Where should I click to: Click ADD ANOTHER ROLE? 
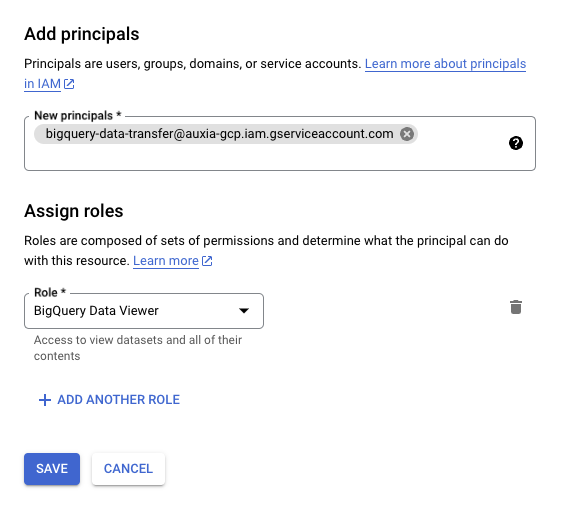(x=109, y=400)
